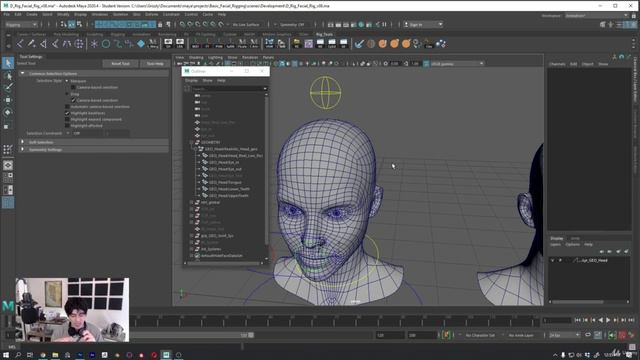
Task: Open Channels menu in Channel Box
Action: 557,64
